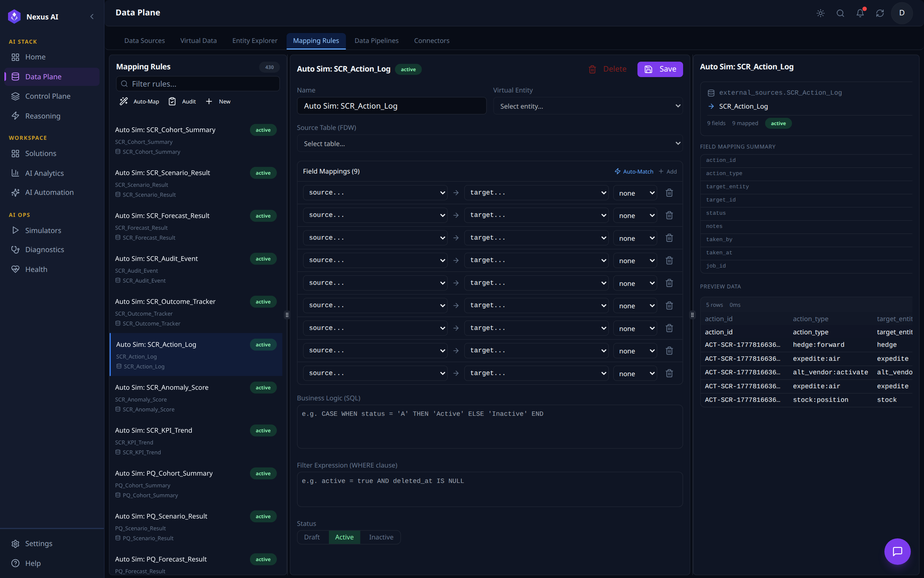Go to Home in the sidebar
The height and width of the screenshot is (578, 924).
[52, 57]
